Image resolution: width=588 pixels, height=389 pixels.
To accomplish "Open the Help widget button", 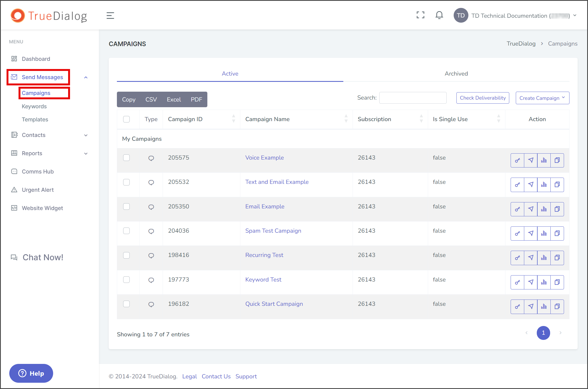I will (31, 373).
